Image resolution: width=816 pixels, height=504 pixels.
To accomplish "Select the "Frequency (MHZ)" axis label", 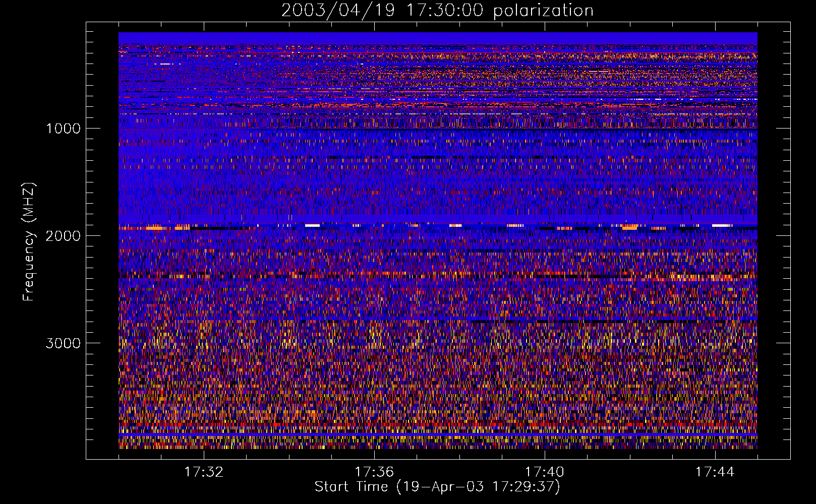I will pos(29,242).
